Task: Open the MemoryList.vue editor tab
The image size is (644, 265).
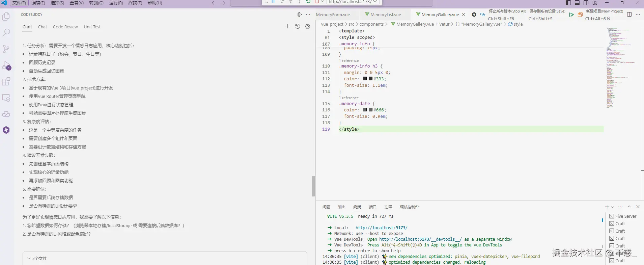Action: (x=386, y=15)
